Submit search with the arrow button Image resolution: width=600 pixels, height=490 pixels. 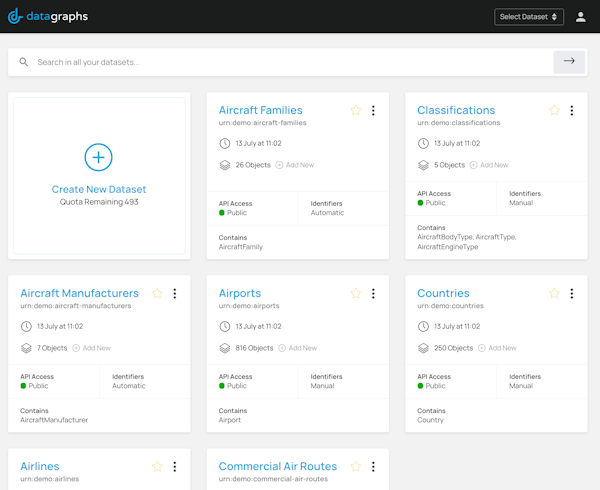(x=569, y=61)
